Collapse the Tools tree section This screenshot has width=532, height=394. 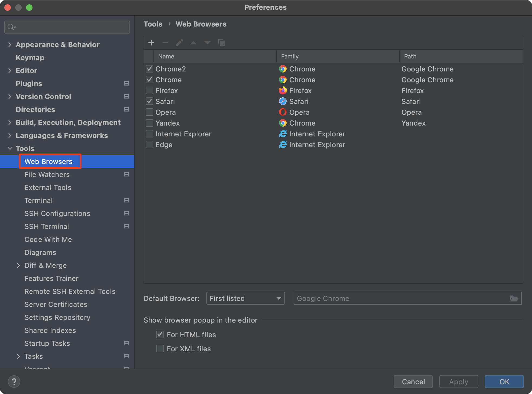coord(10,149)
